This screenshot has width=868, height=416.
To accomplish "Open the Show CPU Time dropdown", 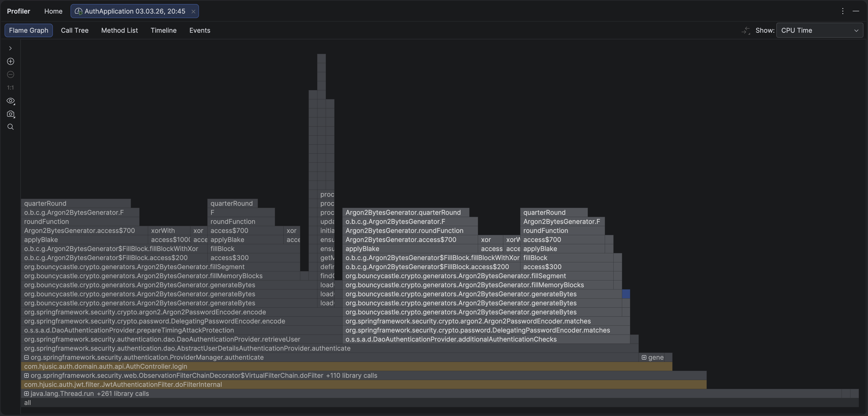I will point(819,30).
